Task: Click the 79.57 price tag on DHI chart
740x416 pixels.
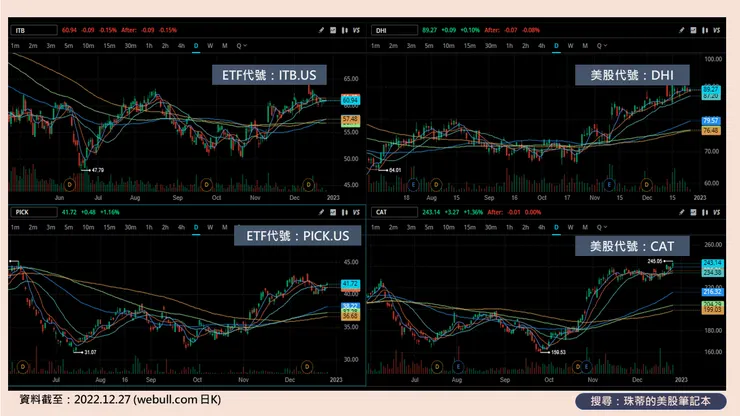Action: (711, 121)
